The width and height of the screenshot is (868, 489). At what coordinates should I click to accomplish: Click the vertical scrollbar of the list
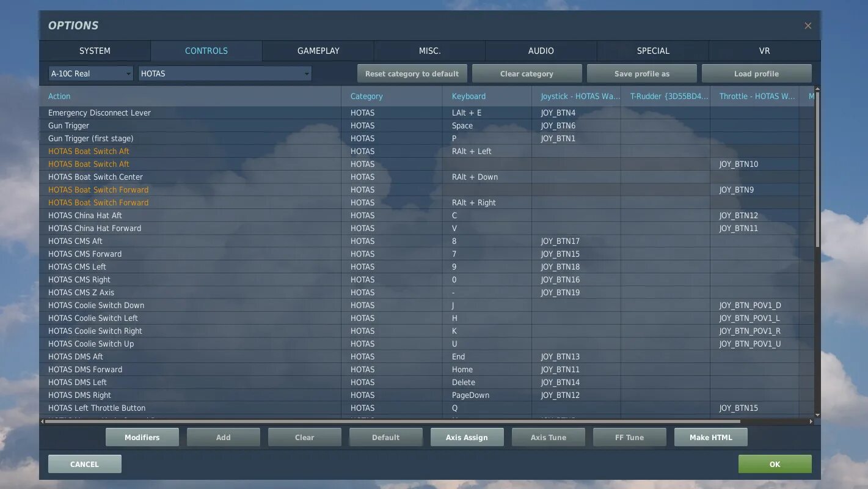(817, 171)
